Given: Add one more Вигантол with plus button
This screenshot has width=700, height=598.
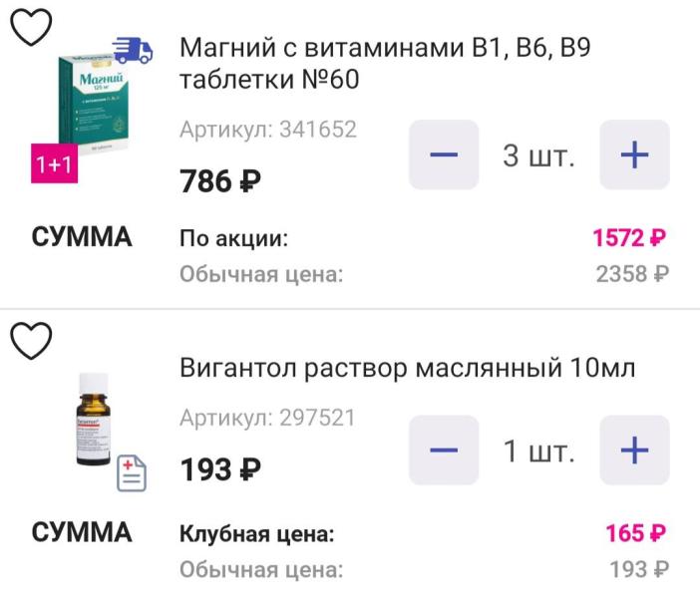Looking at the screenshot, I should point(634,449).
